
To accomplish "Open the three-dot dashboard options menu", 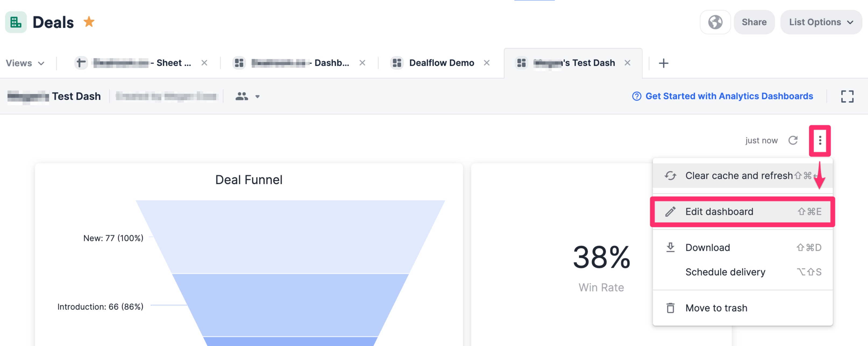I will [x=820, y=140].
